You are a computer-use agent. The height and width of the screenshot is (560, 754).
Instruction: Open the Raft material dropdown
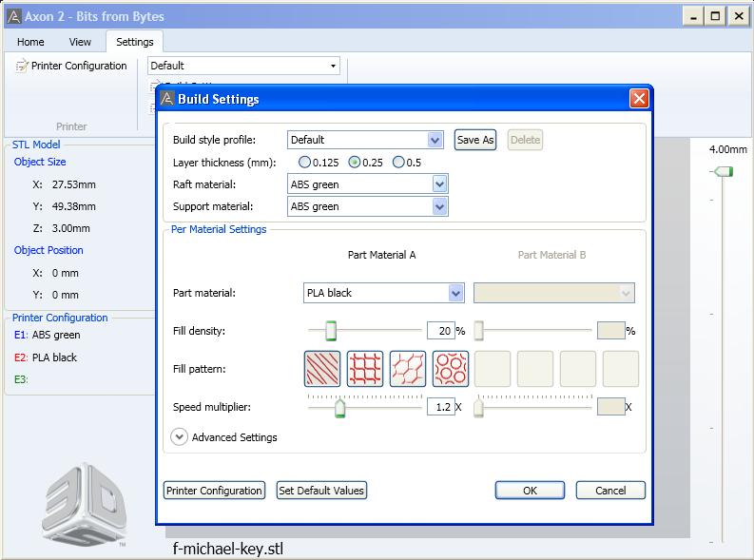click(x=439, y=184)
